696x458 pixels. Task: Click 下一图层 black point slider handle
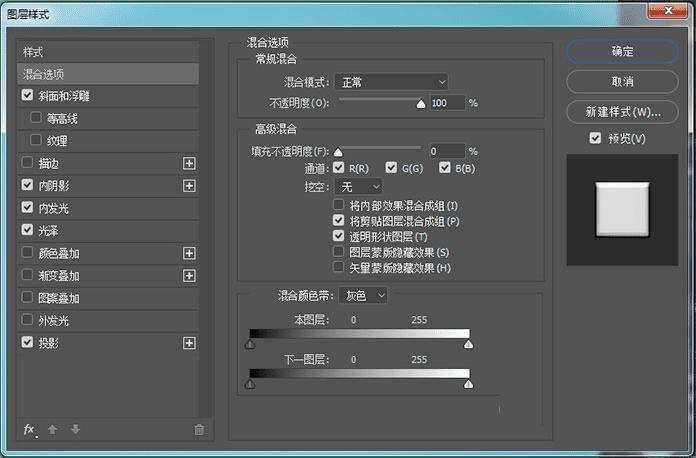tap(250, 384)
